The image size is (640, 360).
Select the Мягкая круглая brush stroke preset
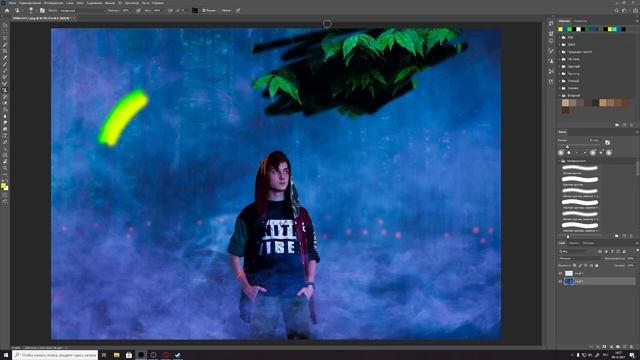click(x=580, y=169)
